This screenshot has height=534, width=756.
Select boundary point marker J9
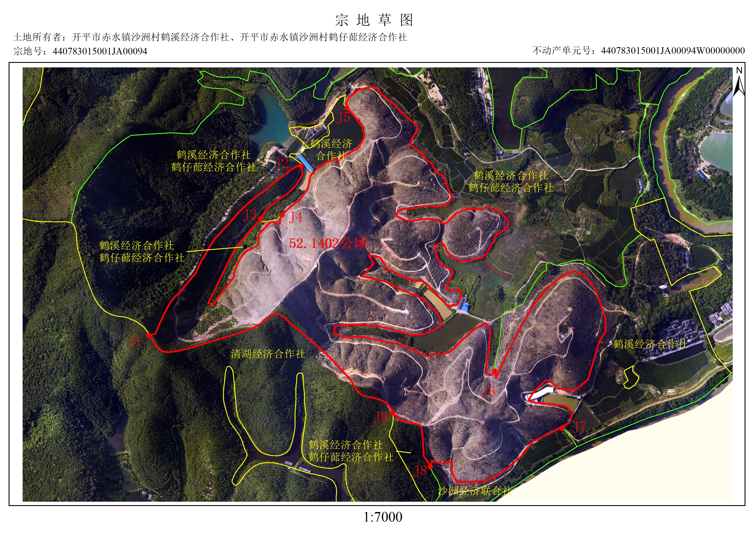[x=392, y=413]
